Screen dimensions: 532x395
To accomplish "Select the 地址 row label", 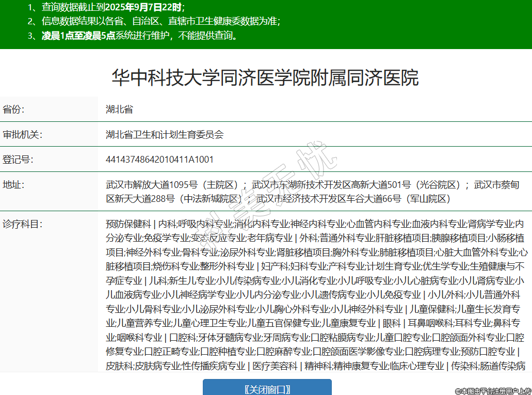I will click(x=14, y=185).
